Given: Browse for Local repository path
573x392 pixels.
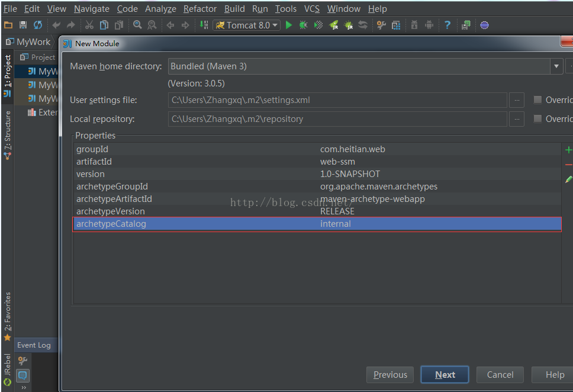Looking at the screenshot, I should point(517,119).
